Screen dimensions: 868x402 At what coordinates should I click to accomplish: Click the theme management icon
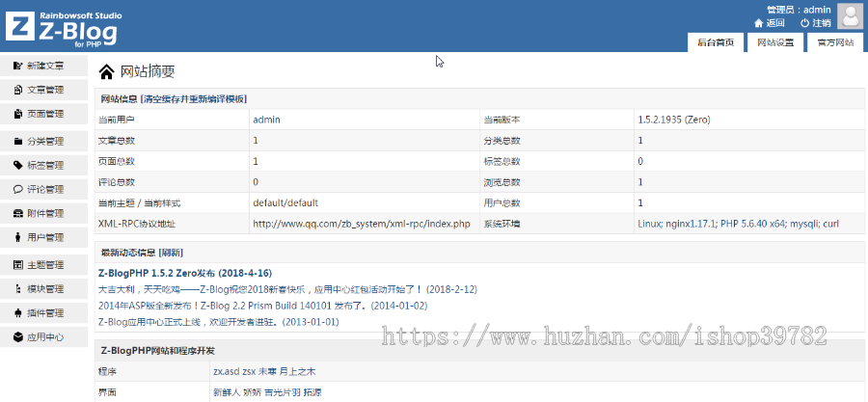17,265
